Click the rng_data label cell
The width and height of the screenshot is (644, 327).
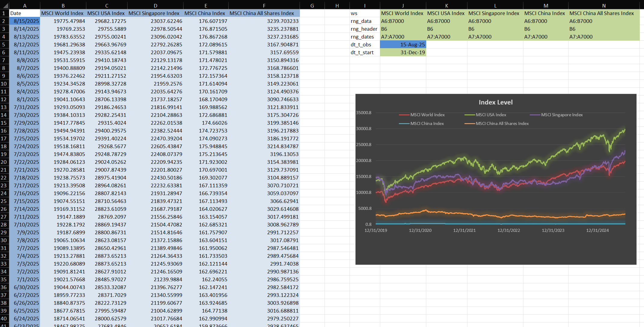pos(365,21)
